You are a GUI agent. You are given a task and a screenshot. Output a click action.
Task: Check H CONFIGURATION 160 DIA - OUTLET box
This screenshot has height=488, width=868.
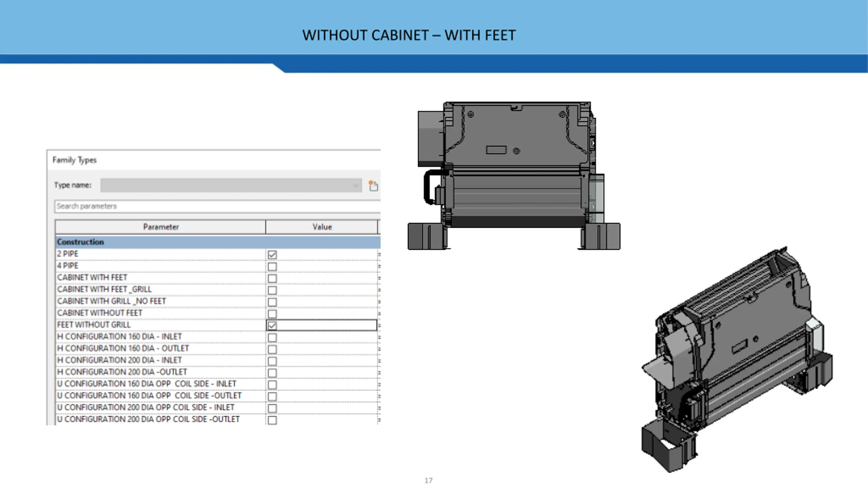coord(272,349)
